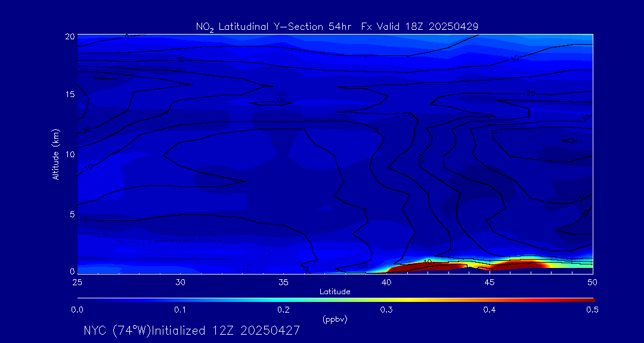Click altitude axis tick label "10"

[x=70, y=154]
